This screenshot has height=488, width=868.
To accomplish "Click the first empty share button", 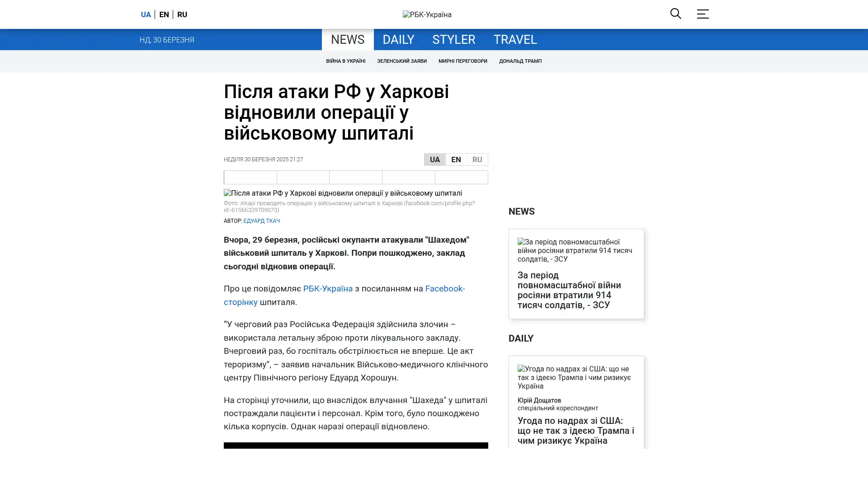I will tap(250, 177).
